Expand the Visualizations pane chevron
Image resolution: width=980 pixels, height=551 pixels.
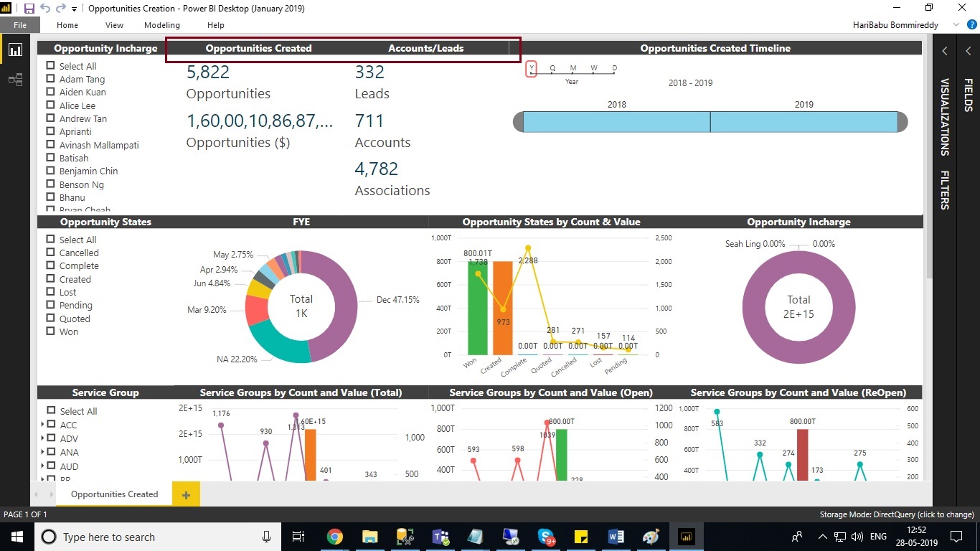[x=945, y=51]
